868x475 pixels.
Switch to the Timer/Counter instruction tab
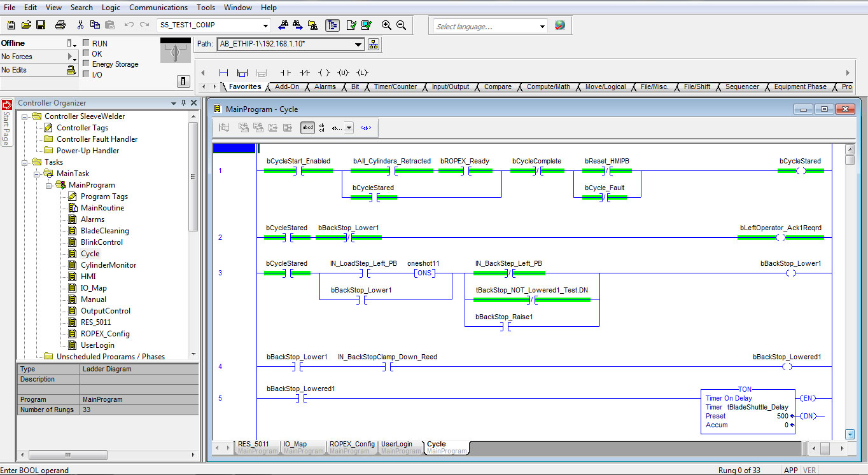pyautogui.click(x=395, y=87)
